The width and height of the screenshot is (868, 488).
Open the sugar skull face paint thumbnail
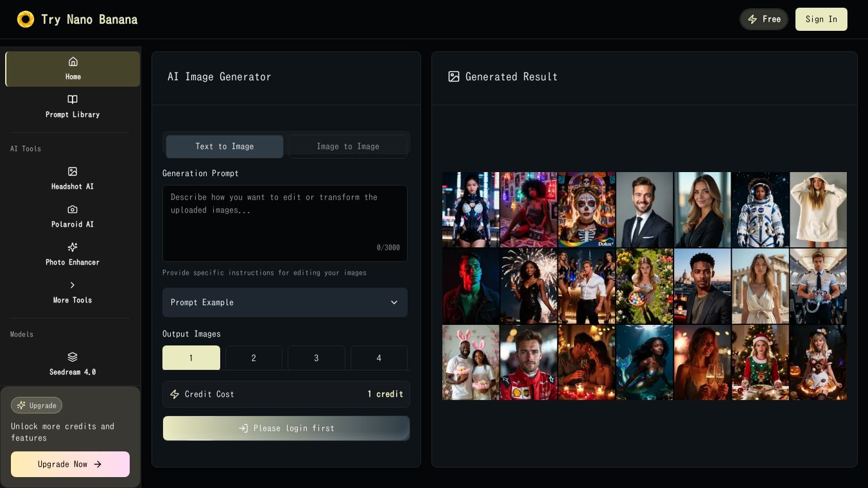click(587, 209)
